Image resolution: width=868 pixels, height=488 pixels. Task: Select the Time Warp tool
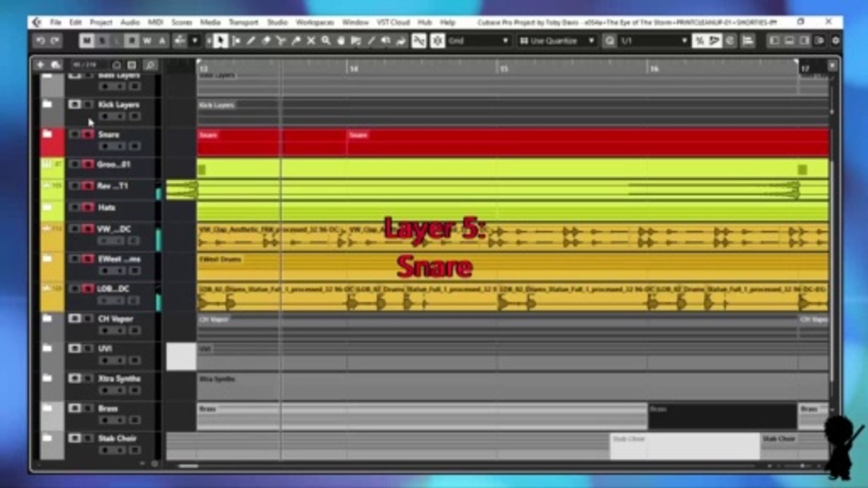click(x=355, y=41)
